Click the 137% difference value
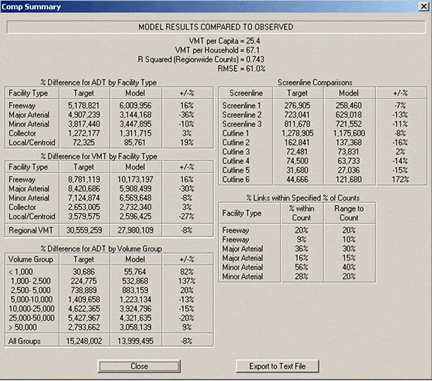This screenshot has width=432, height=381. pyautogui.click(x=187, y=281)
